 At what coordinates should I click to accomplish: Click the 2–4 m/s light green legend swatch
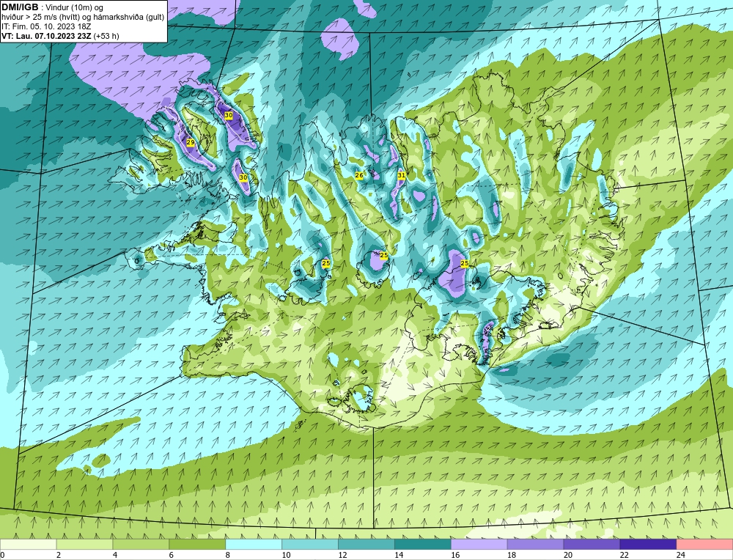[84, 545]
